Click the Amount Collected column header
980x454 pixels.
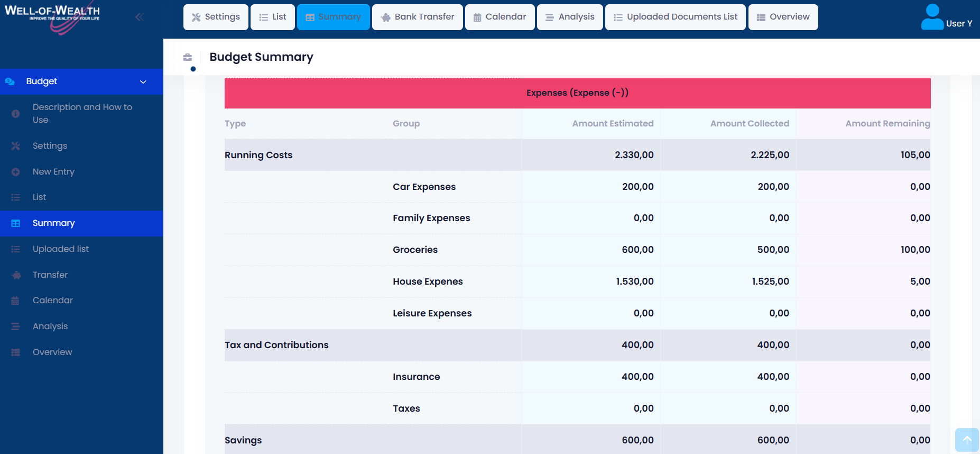click(x=750, y=123)
